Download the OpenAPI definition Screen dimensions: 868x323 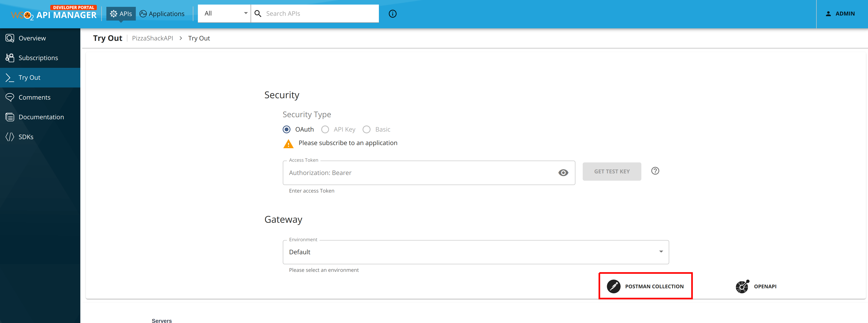coord(756,286)
